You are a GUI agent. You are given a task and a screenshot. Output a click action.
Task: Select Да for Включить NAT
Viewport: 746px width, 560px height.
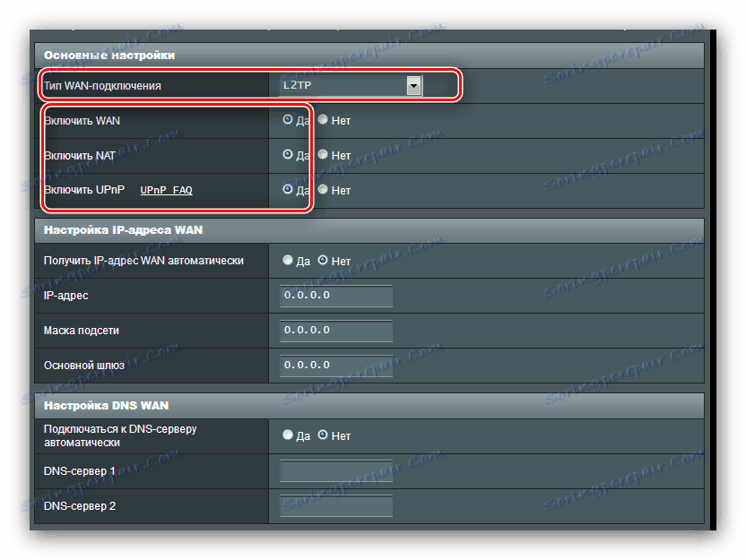287,154
